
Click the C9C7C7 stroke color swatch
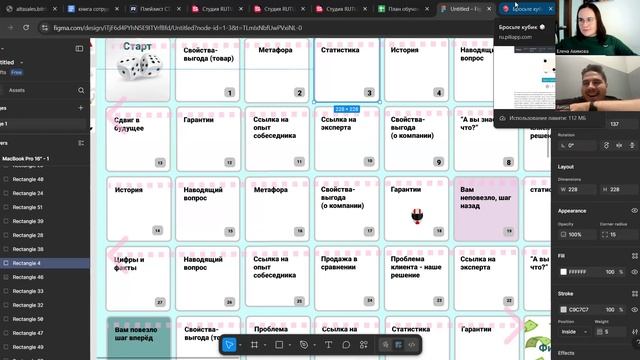point(564,309)
